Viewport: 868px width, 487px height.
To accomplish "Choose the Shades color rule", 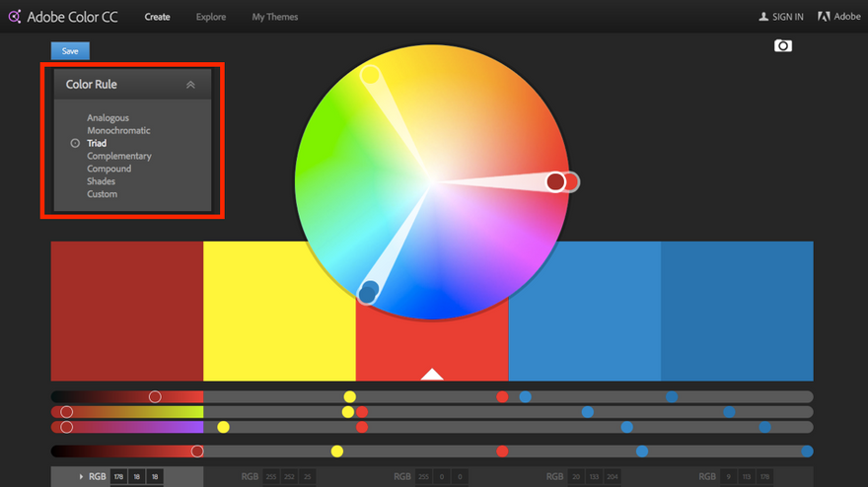I will 101,181.
